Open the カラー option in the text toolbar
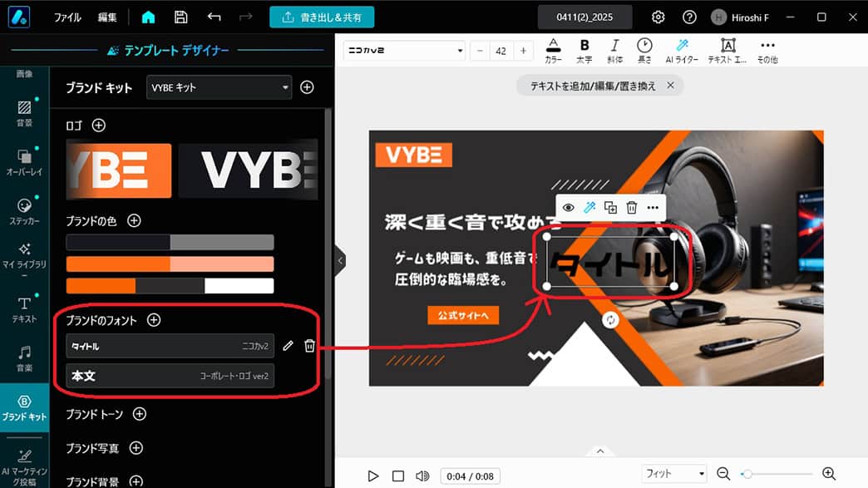The height and width of the screenshot is (488, 868). click(x=554, y=50)
